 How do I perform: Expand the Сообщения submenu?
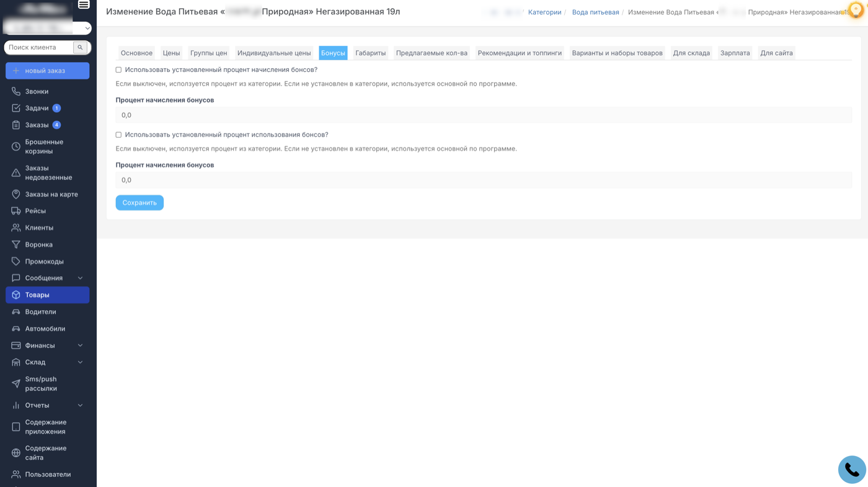(80, 278)
